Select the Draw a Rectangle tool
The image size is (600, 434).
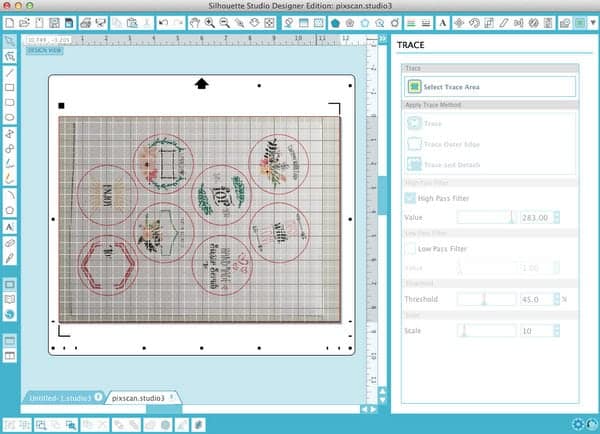pos(10,88)
